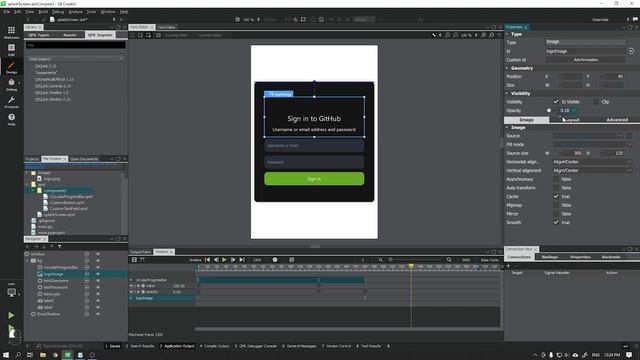Screen dimensions: 640x360
Task: Toggle visibility eye for logoImage in Navigator
Action: point(98,274)
